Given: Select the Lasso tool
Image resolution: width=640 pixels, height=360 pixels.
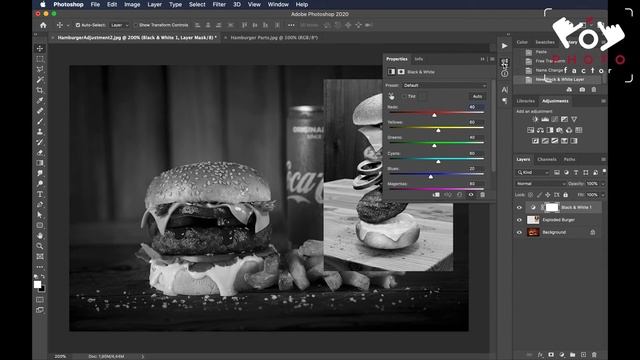Looking at the screenshot, I should coord(40,69).
